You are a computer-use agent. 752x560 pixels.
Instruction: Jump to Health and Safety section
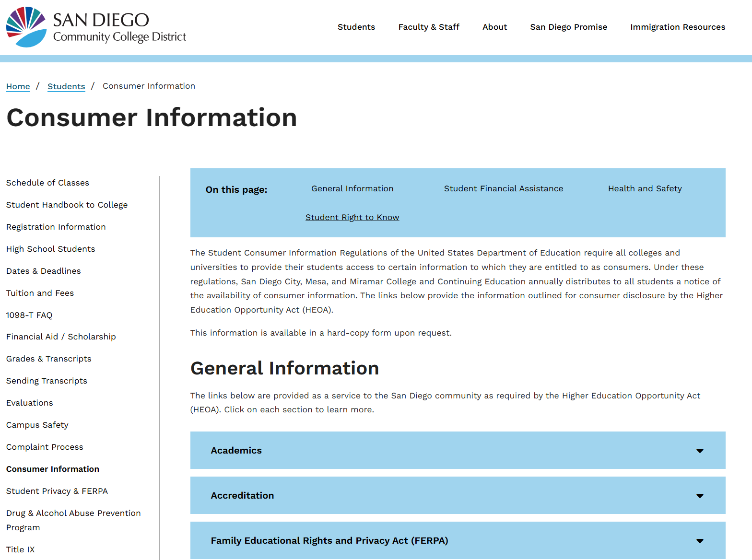pos(645,188)
